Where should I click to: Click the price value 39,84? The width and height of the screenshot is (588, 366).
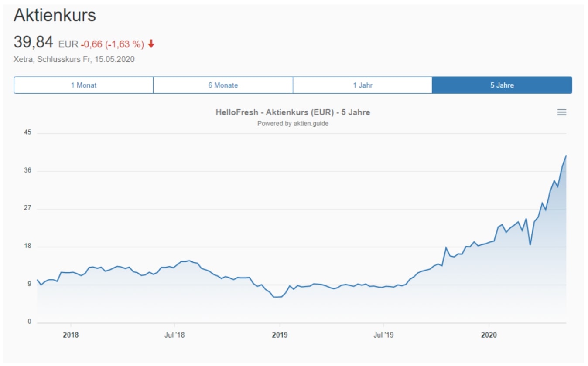pyautogui.click(x=34, y=42)
